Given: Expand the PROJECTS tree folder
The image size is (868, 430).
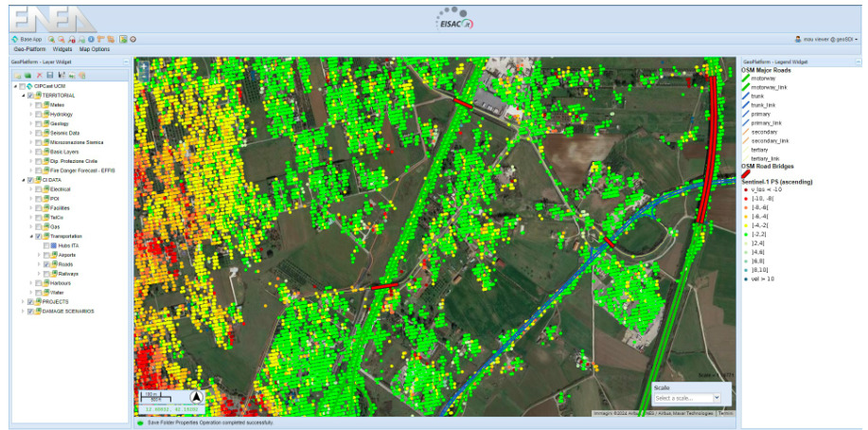Looking at the screenshot, I should tap(23, 301).
